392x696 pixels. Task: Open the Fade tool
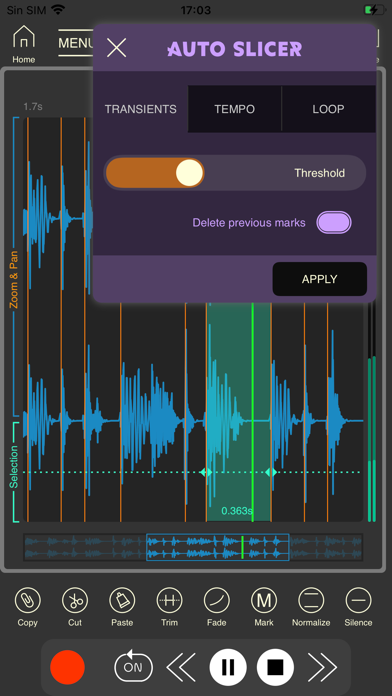217,606
